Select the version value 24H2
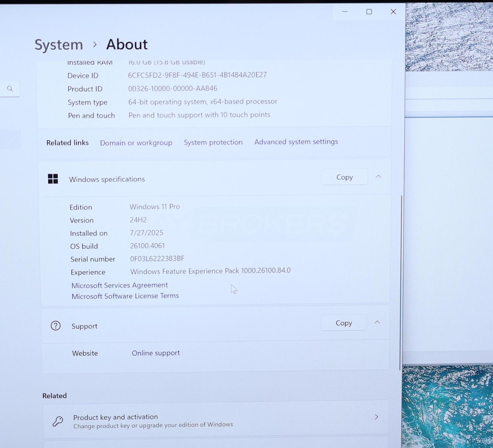 tap(138, 220)
